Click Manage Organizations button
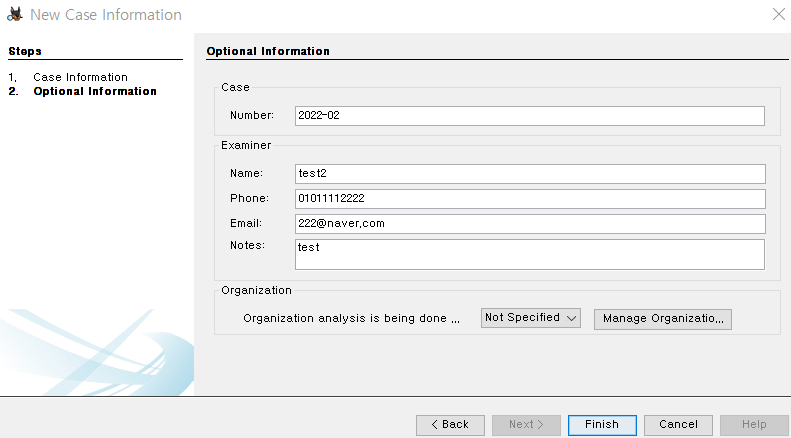This screenshot has width=791, height=438. [x=663, y=319]
